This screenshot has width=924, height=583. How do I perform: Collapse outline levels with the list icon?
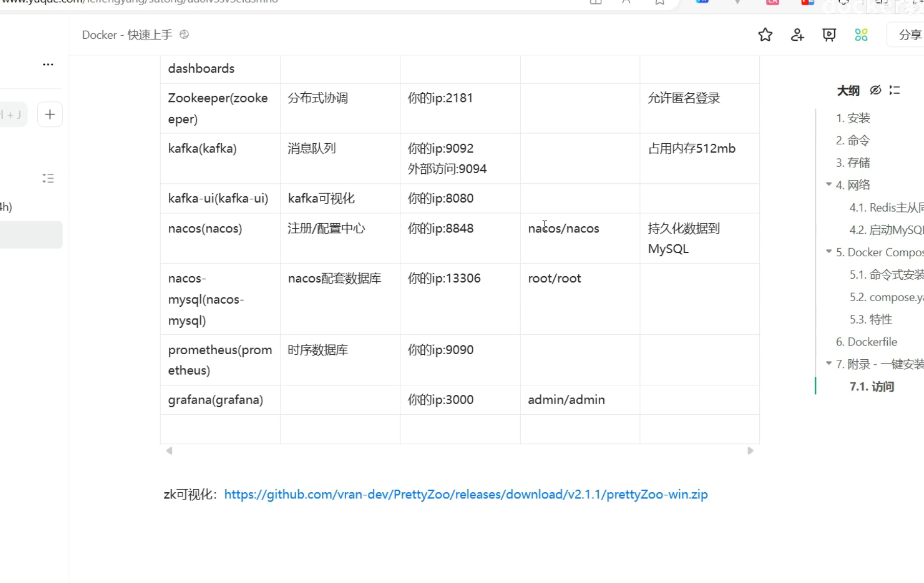pos(894,90)
